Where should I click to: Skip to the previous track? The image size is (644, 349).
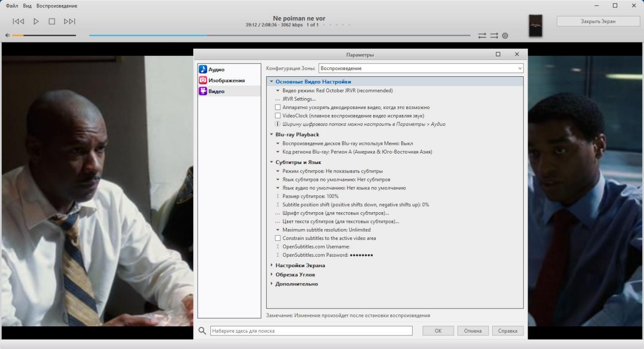point(19,21)
